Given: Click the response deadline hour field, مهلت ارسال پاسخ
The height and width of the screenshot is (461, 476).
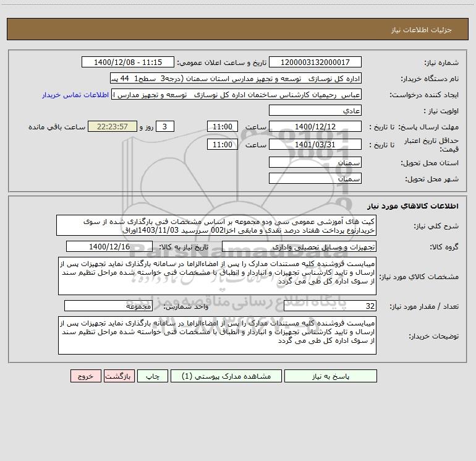Looking at the screenshot, I should (x=222, y=126).
